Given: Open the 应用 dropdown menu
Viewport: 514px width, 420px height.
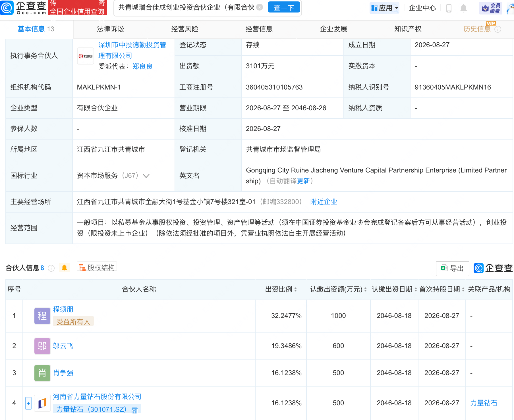Looking at the screenshot, I should click(385, 8).
